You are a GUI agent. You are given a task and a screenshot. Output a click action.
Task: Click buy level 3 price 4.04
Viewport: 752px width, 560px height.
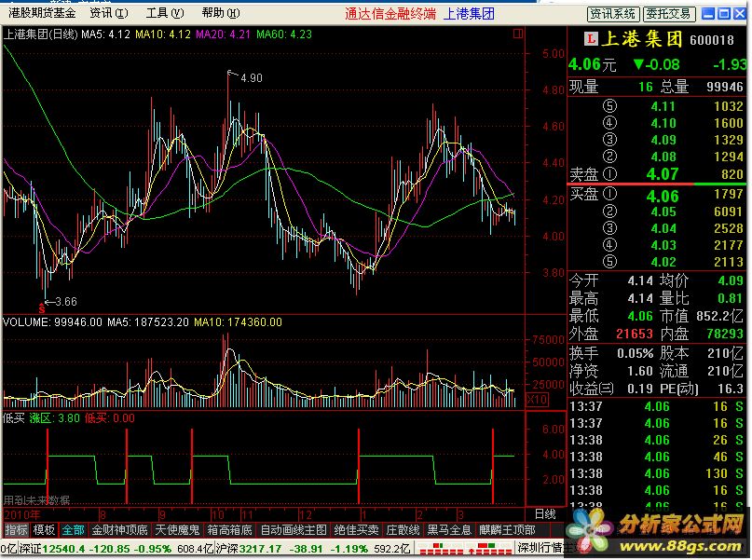(x=663, y=228)
